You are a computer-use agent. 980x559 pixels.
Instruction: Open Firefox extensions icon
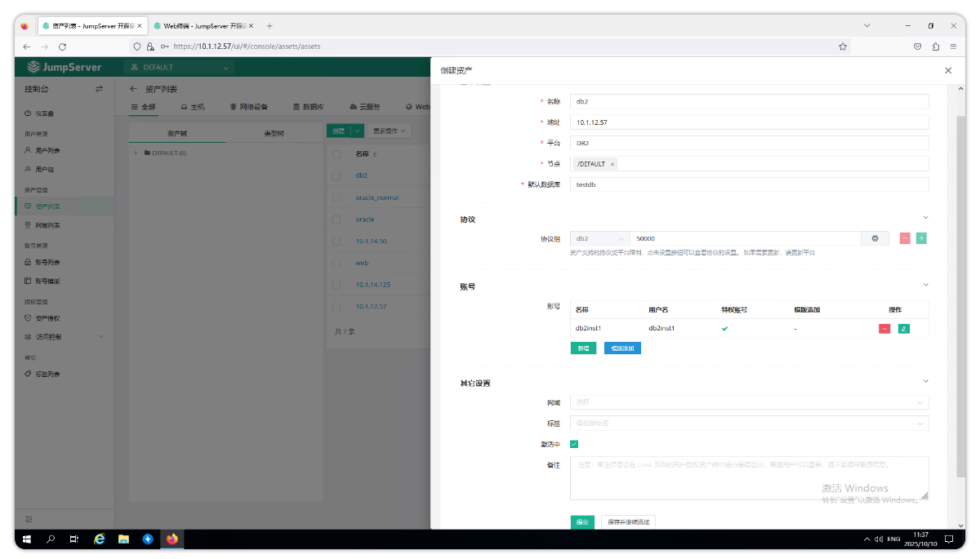pos(935,47)
